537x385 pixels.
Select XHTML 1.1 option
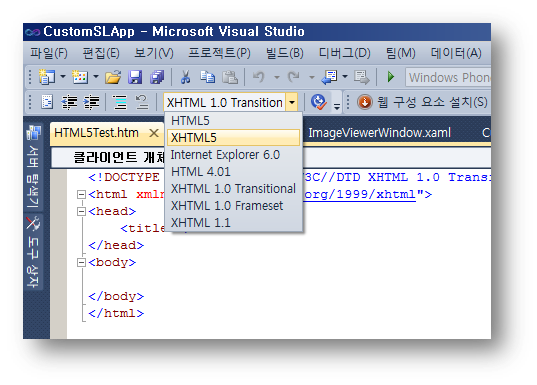pyautogui.click(x=234, y=223)
